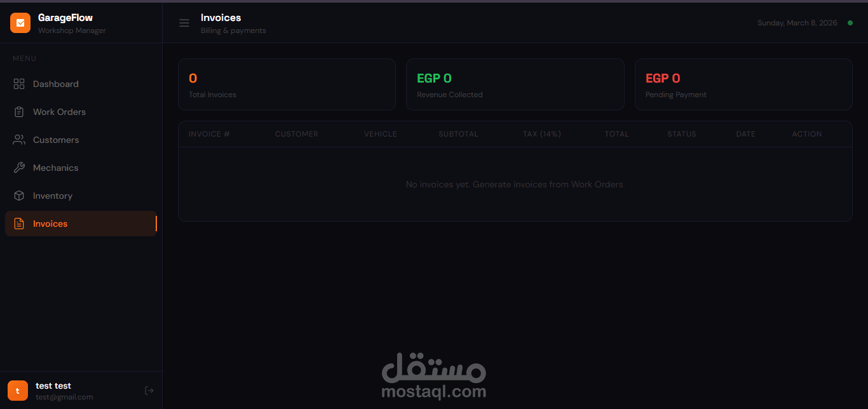Click the Dashboard grid icon
This screenshot has height=409, width=868.
pos(19,84)
